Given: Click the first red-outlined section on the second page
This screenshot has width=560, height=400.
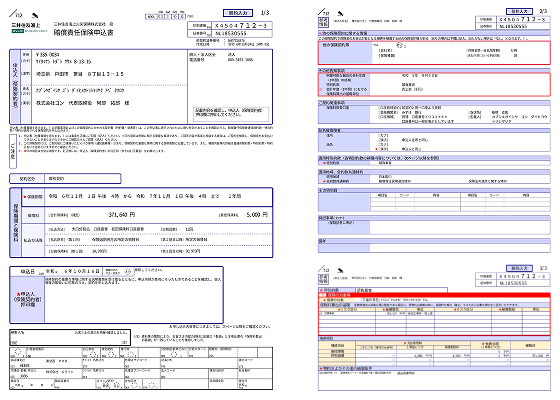Looking at the screenshot, I should tap(434, 52).
